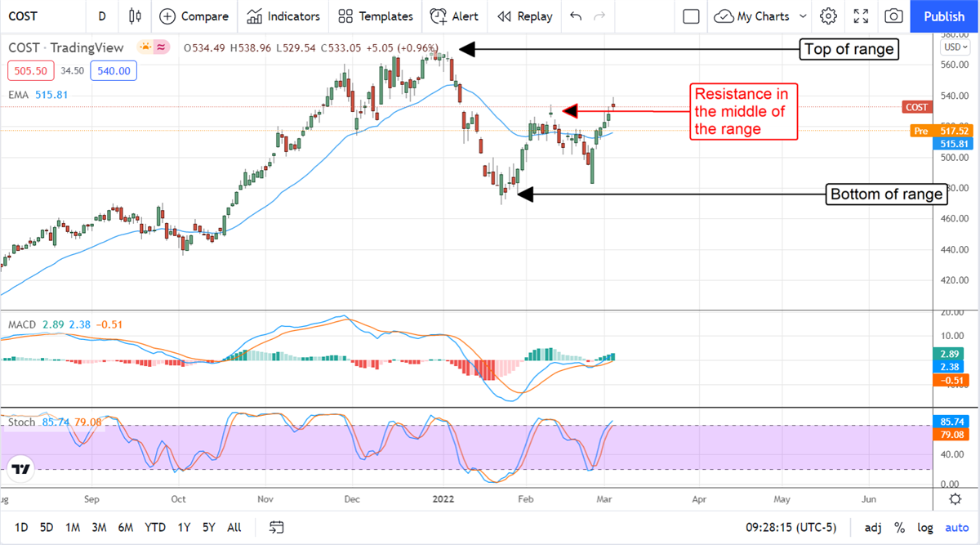Image resolution: width=980 pixels, height=545 pixels.
Task: Take a chart snapshot with camera icon
Action: 894,16
